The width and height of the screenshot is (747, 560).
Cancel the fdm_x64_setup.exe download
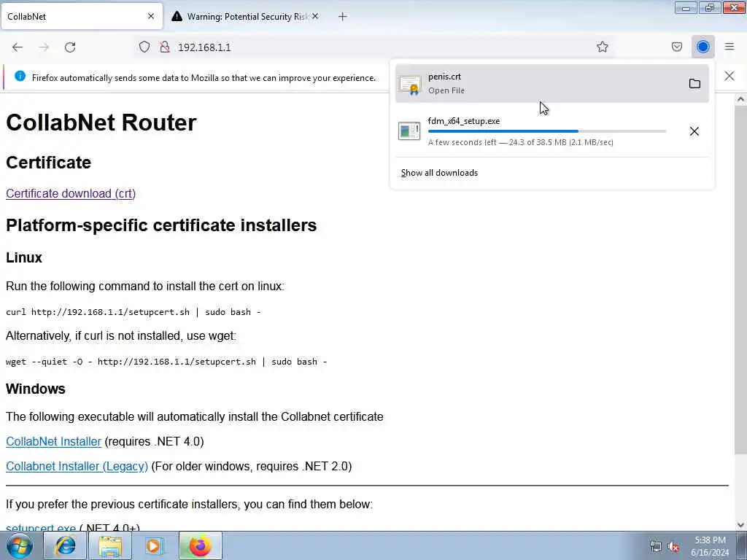point(694,131)
